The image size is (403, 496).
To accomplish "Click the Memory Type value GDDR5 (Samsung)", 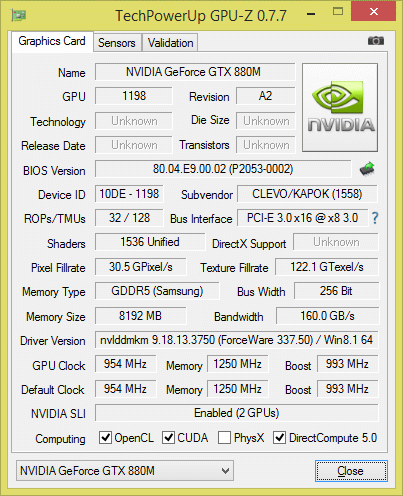I will point(157,291).
